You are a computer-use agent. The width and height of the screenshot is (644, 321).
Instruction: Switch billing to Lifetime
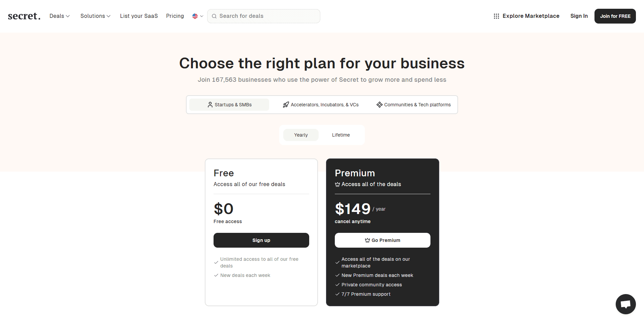[x=341, y=135]
